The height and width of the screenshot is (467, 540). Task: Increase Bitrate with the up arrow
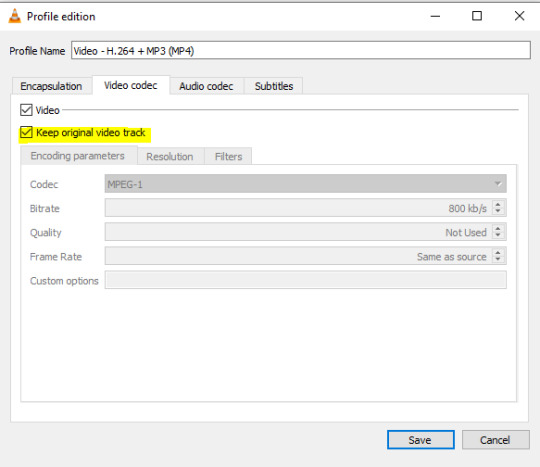[498, 204]
